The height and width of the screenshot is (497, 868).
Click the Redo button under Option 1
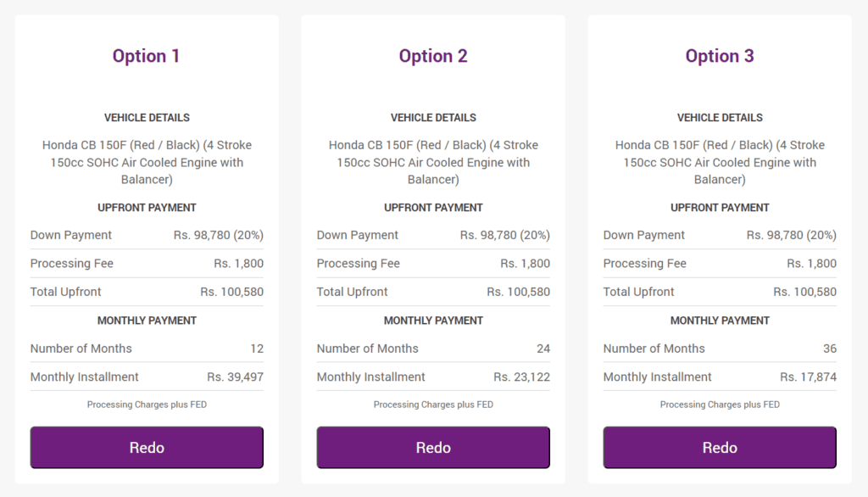[x=147, y=447]
